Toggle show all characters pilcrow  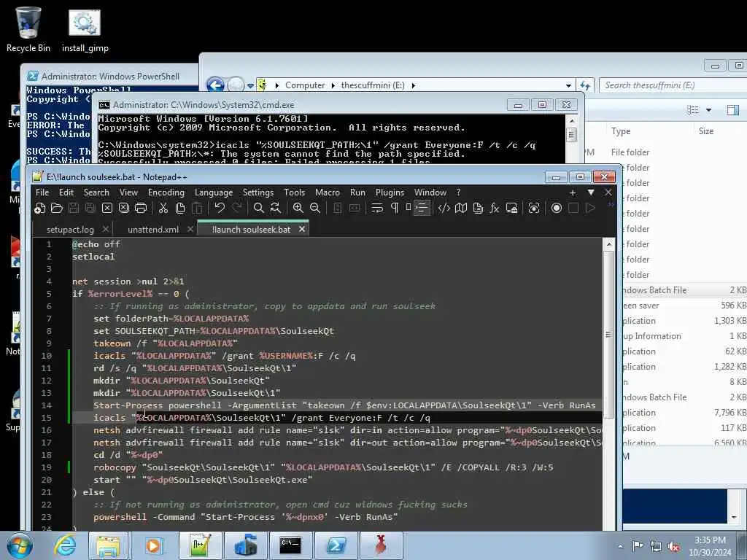click(395, 208)
